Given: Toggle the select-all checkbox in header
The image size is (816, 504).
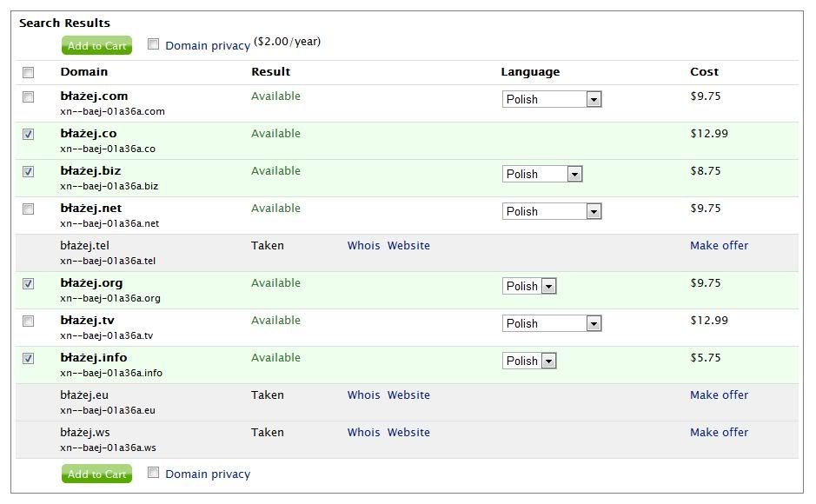Looking at the screenshot, I should 29,72.
